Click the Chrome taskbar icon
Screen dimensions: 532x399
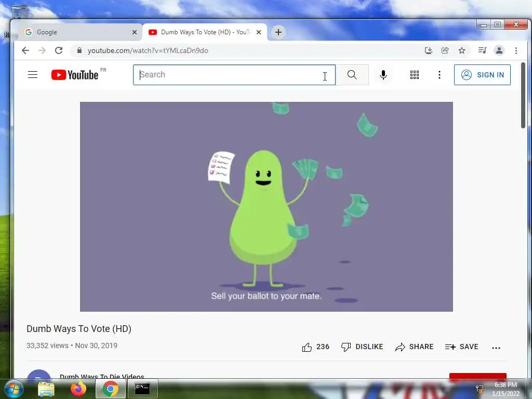click(x=110, y=389)
